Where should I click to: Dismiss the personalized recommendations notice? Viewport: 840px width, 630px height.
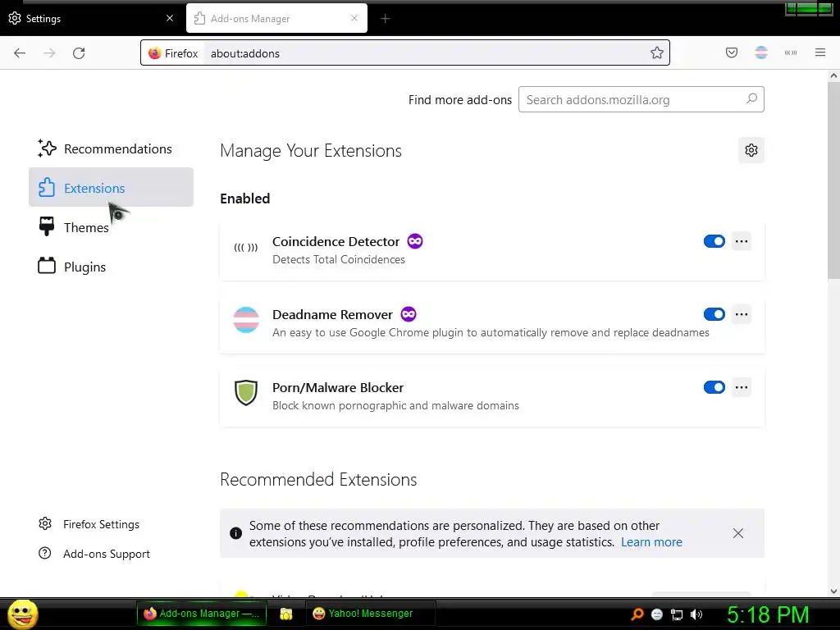pyautogui.click(x=738, y=533)
